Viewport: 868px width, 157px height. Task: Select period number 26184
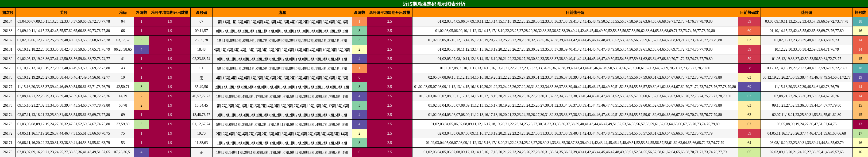click(x=8, y=22)
